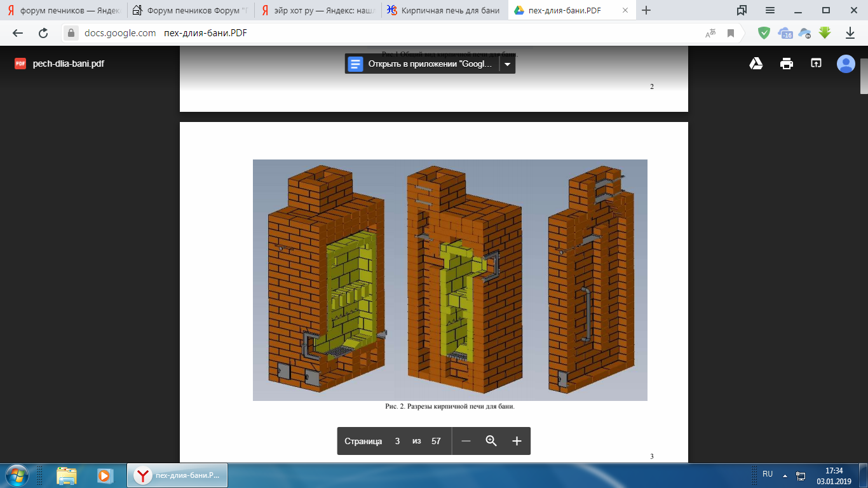Reload the page
The height and width of the screenshot is (488, 868).
coord(43,33)
